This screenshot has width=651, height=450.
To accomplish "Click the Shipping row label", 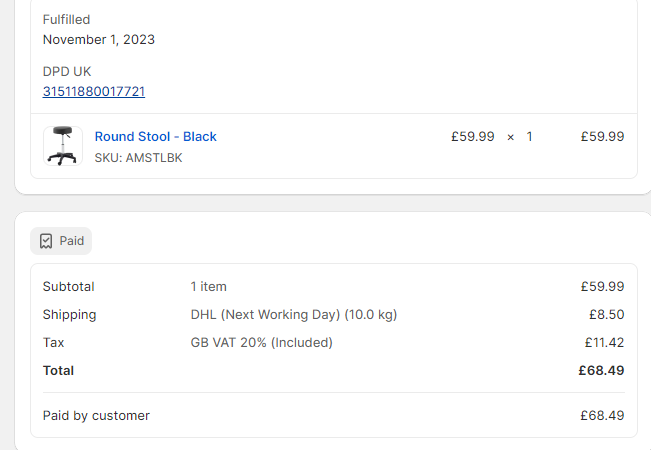I will pos(69,315).
